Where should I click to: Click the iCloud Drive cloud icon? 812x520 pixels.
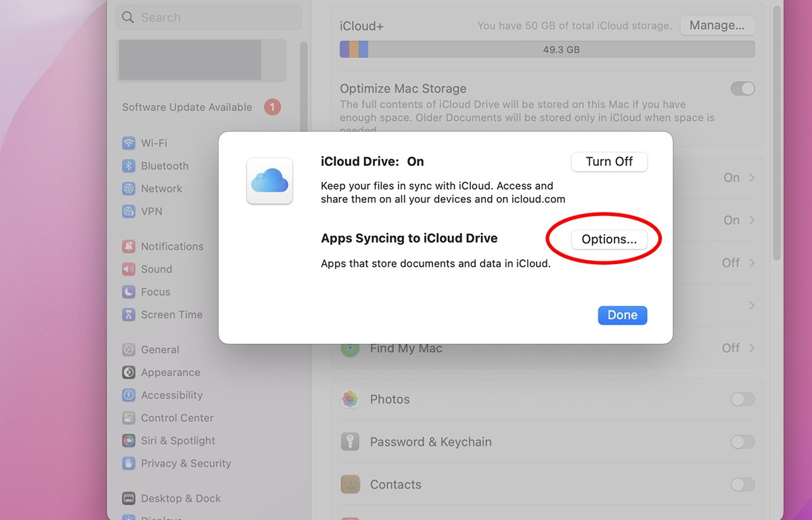tap(270, 181)
